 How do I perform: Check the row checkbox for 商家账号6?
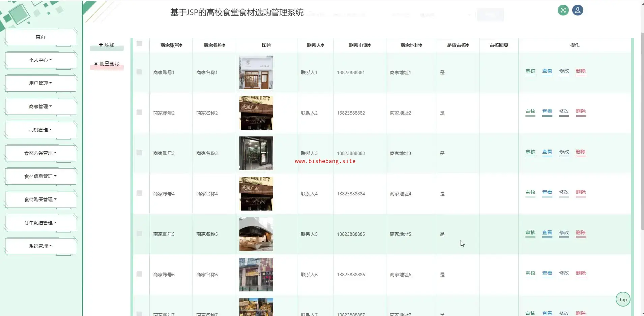coord(139,274)
